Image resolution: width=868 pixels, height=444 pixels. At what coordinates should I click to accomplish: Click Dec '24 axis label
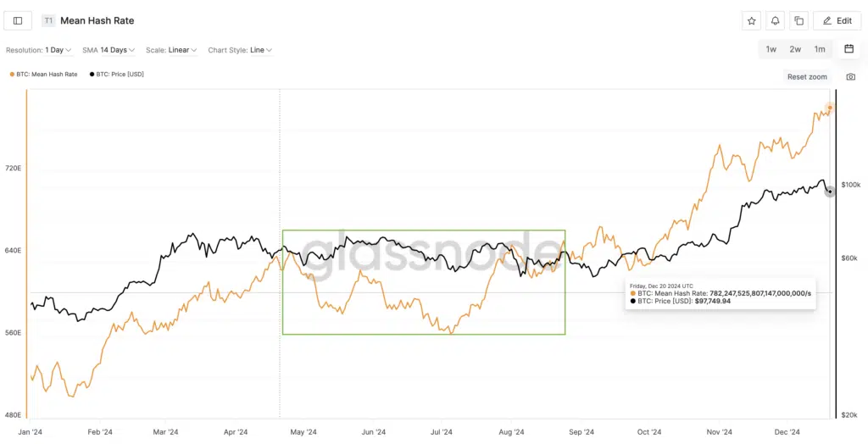(787, 432)
